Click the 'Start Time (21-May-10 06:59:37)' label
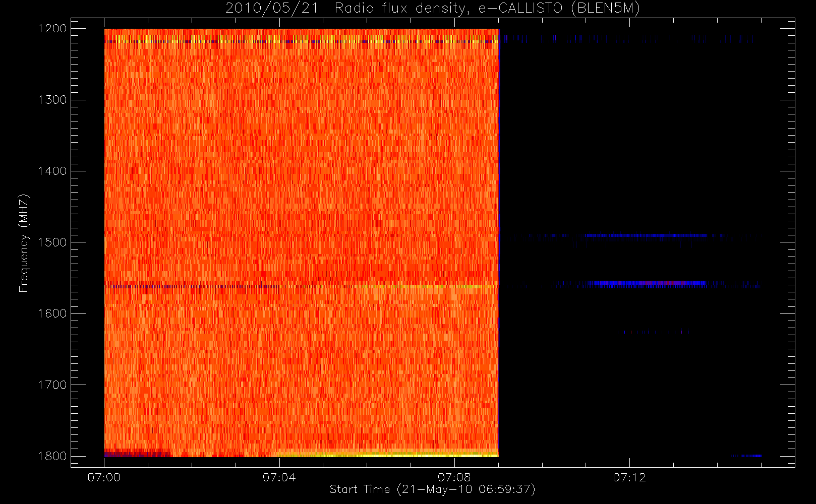Viewport: 816px width, 504px height. 432,489
